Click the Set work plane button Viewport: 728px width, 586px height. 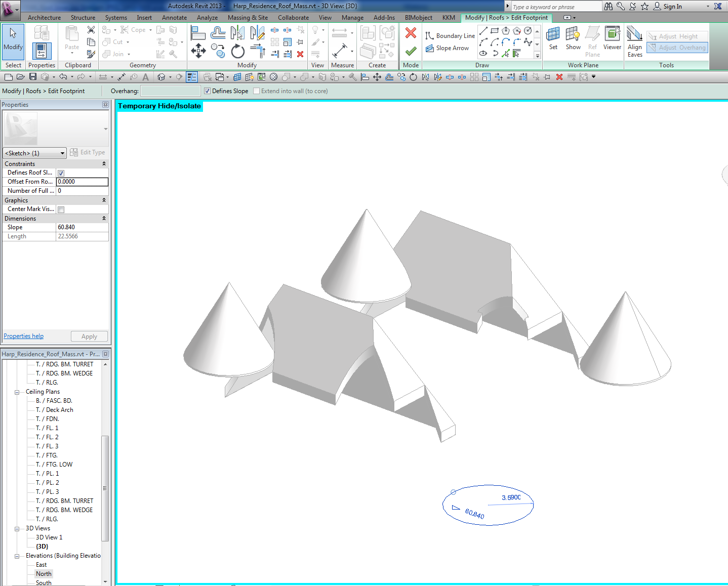553,38
